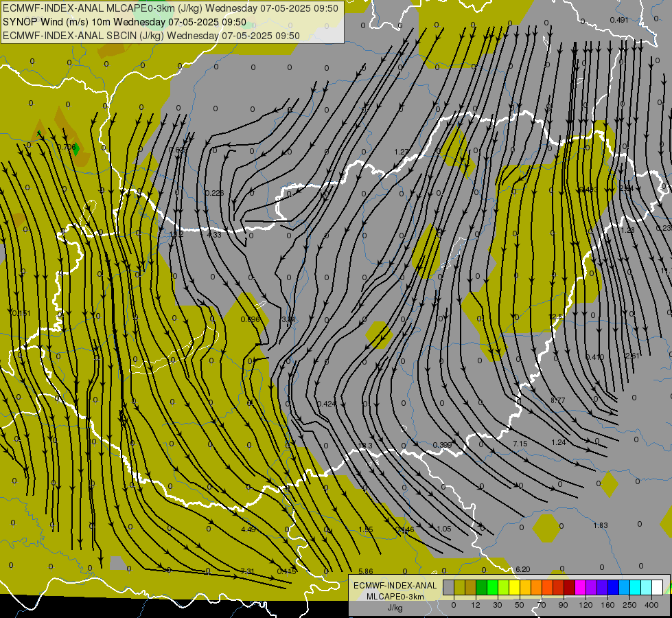This screenshot has width=672, height=618.
Task: Click the map value 8.77
Action: click(558, 400)
